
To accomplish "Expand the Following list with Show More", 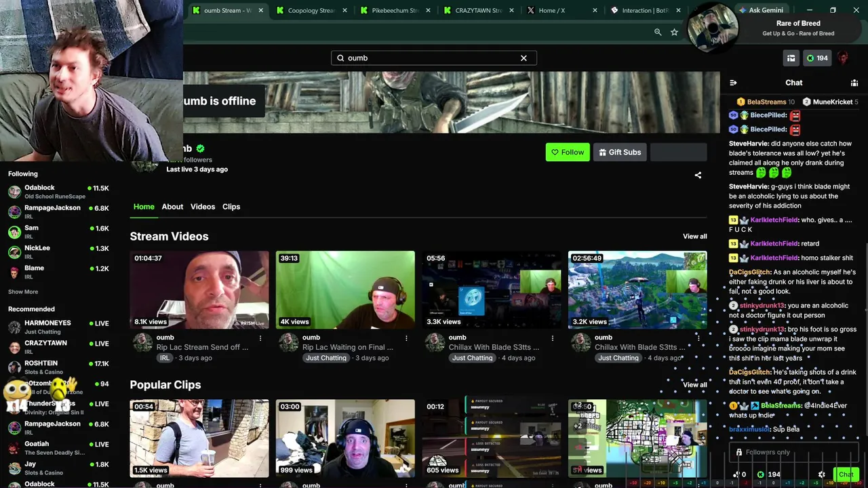I will coord(23,291).
